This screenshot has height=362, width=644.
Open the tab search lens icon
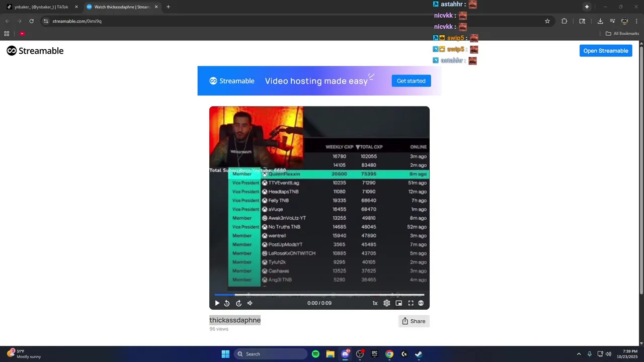click(582, 21)
